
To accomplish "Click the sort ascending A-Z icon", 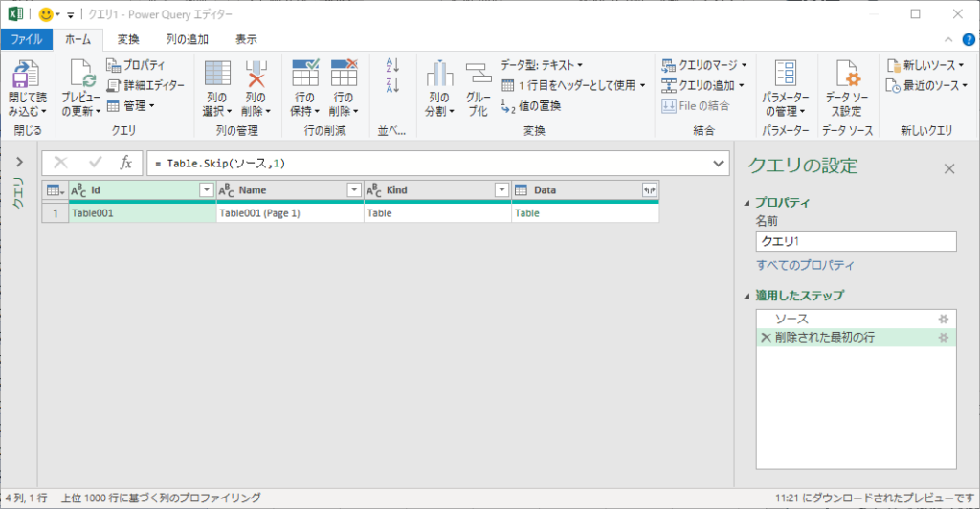I will tap(391, 65).
